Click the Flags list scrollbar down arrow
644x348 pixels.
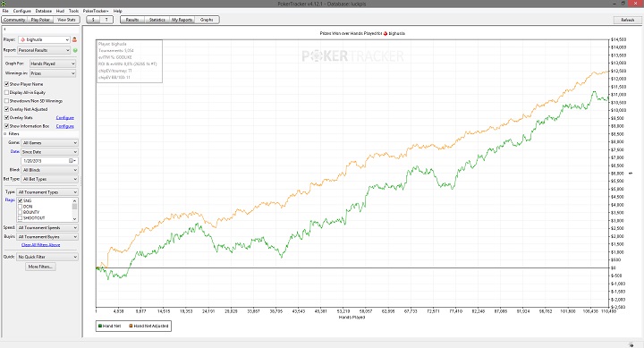click(75, 218)
